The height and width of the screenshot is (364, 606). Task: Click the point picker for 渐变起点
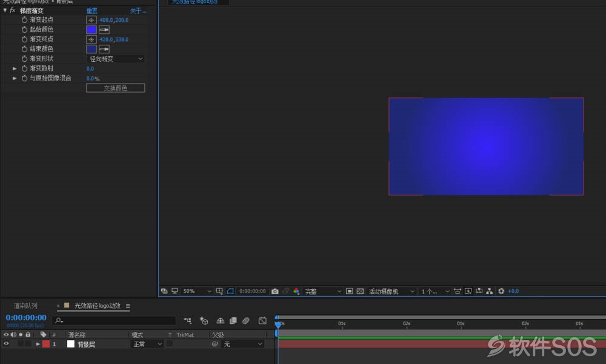(x=92, y=20)
